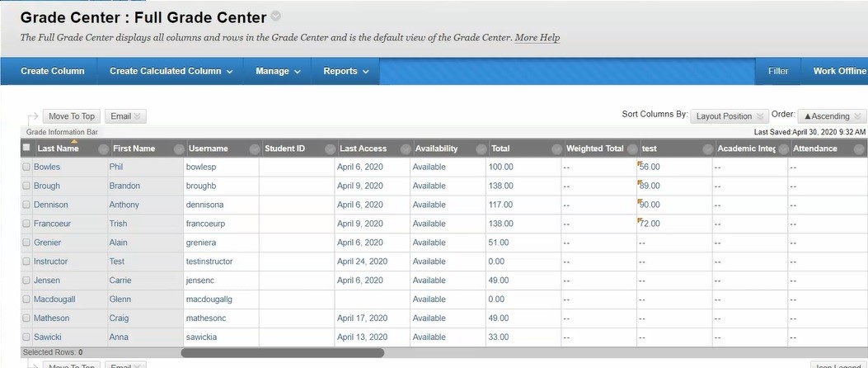Click the Create Column button
The height and width of the screenshot is (368, 868).
pos(53,71)
